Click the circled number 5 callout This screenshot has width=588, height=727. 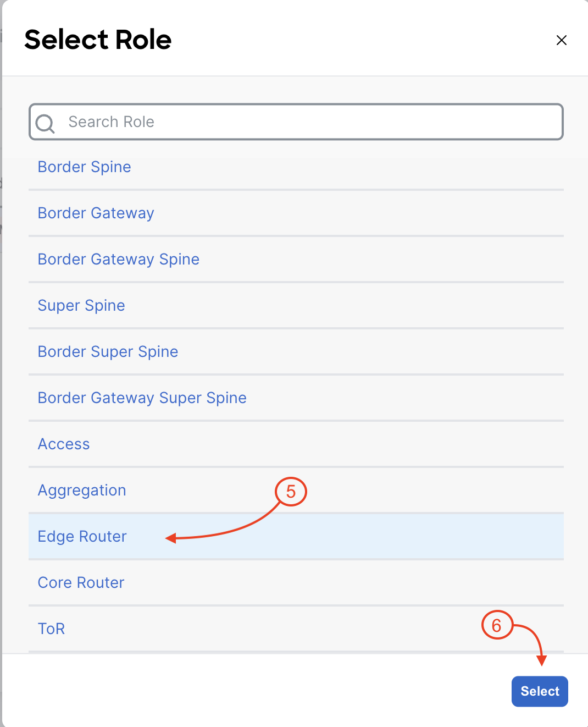pos(291,491)
